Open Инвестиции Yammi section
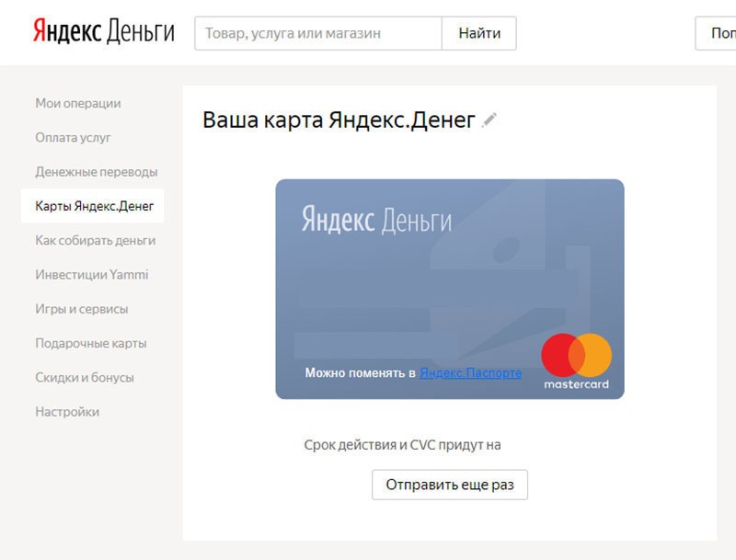 coord(91,274)
